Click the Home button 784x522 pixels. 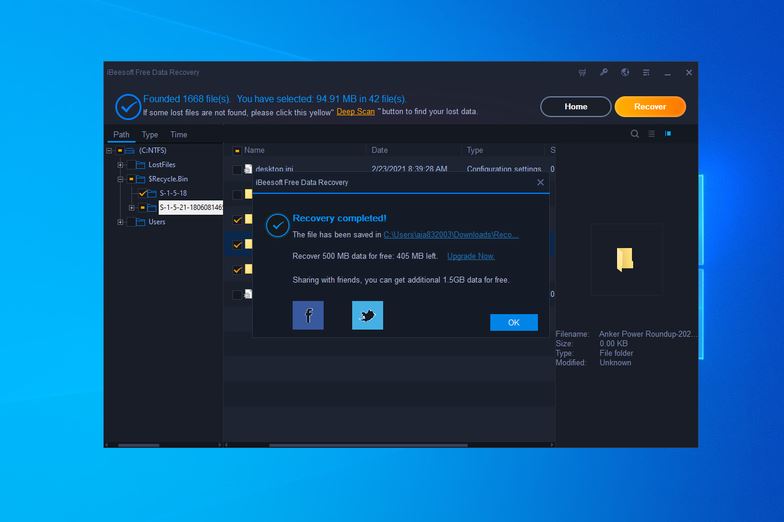(x=576, y=106)
